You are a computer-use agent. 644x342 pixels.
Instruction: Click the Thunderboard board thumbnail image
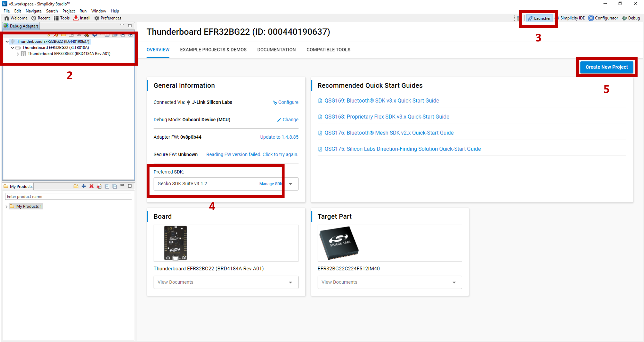(176, 243)
